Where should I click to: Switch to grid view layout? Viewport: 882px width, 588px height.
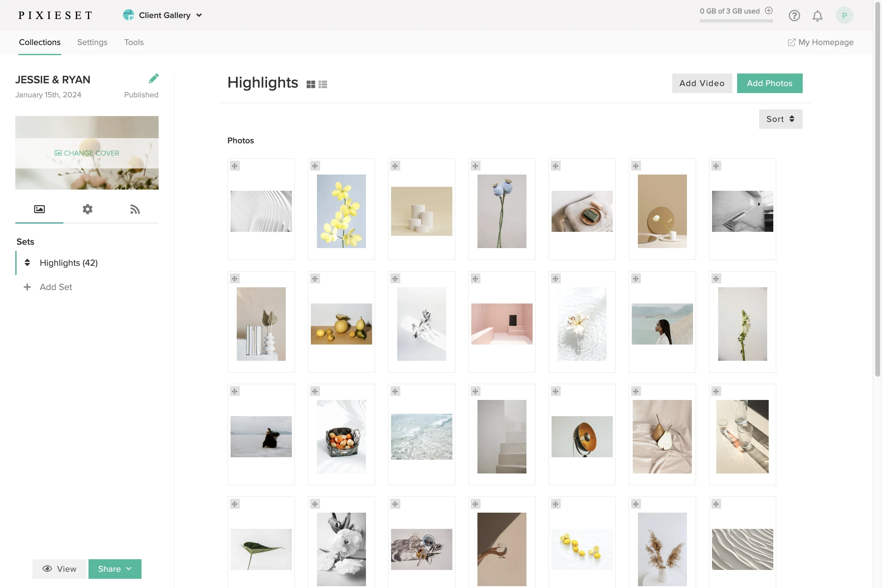311,84
